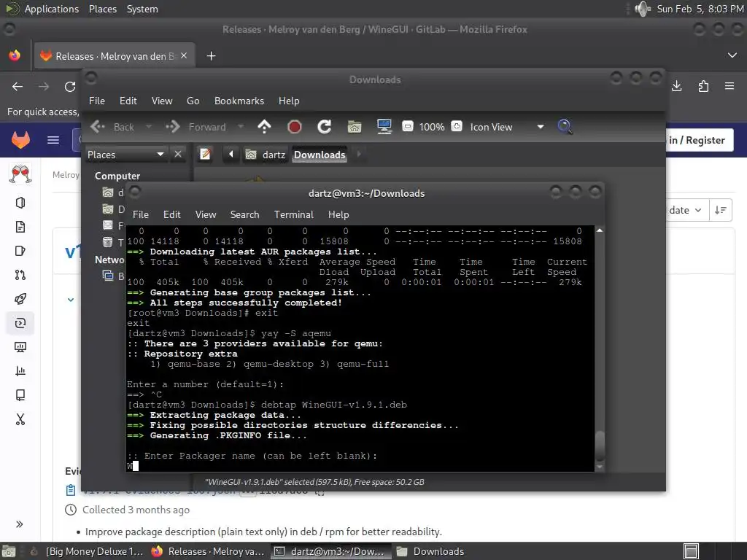Toggle sort direction button on GitLab
Screen dimensions: 747x560
(x=720, y=210)
